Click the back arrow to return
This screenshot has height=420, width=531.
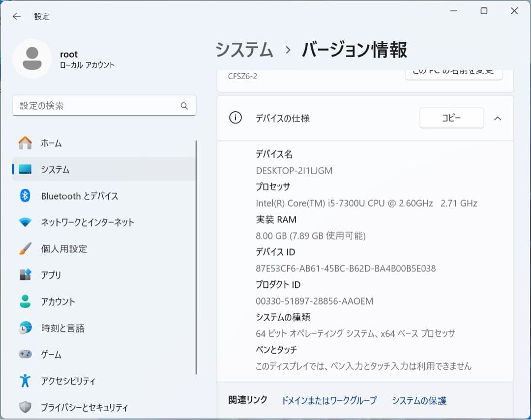pos(16,16)
